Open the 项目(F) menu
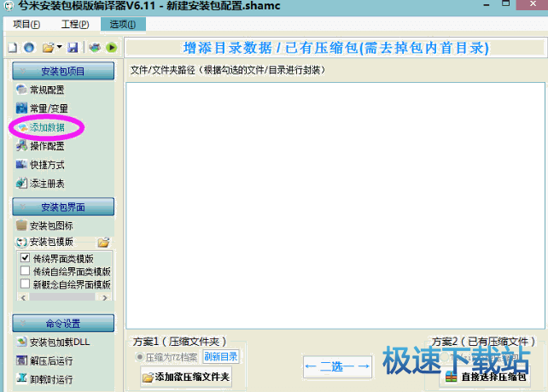Screen dimensions: 548x392 click(x=26, y=24)
